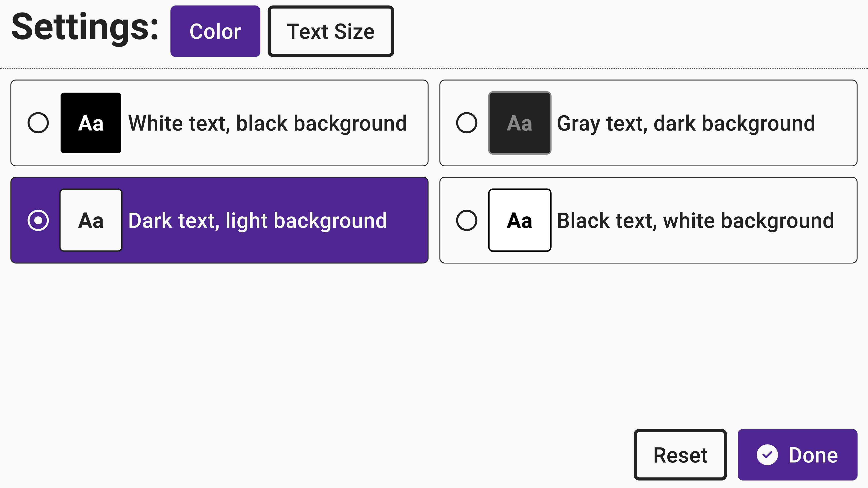Click the dark gray Aa preview swatch
This screenshot has height=488, width=868.
(520, 123)
